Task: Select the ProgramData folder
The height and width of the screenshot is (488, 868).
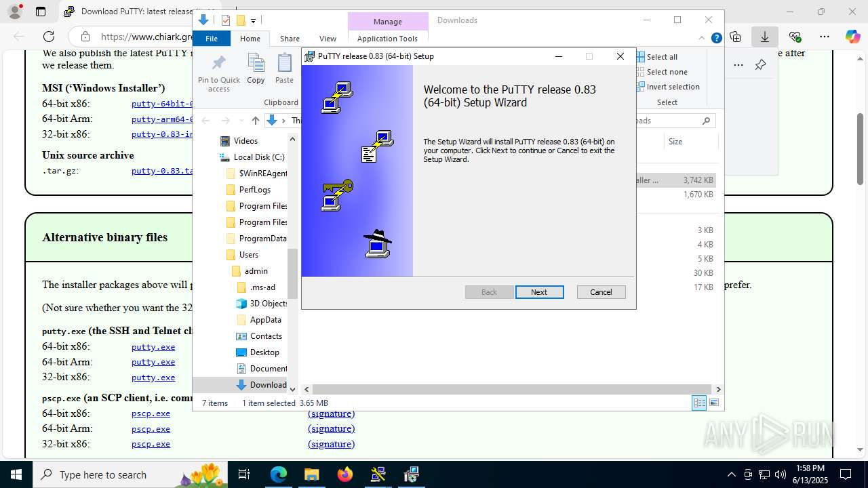Action: 256,239
